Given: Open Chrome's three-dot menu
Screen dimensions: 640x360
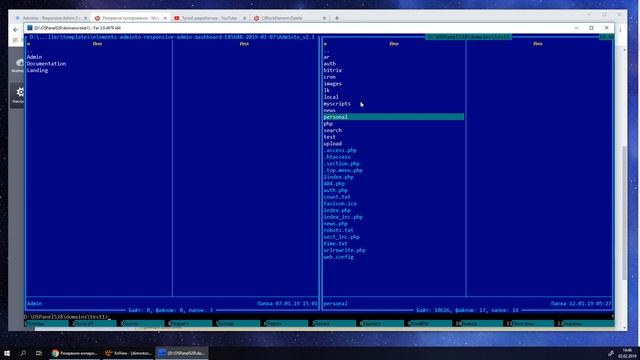Looking at the screenshot, I should click(620, 29).
